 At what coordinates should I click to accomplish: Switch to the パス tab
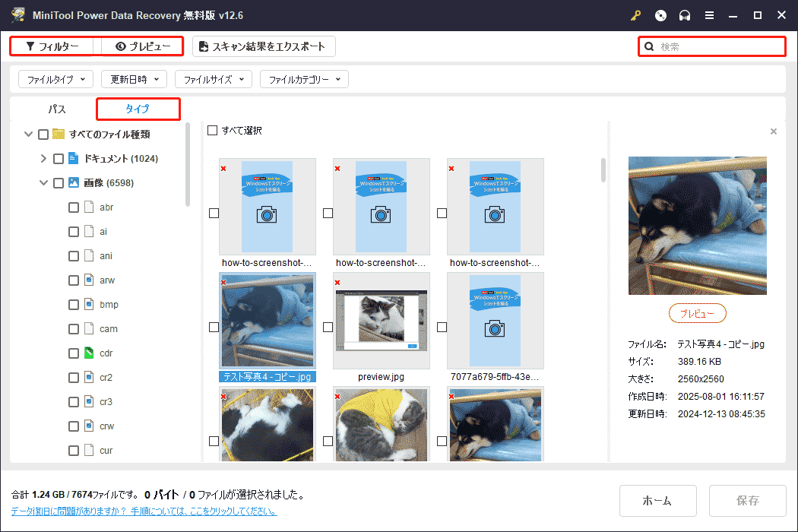[56, 109]
